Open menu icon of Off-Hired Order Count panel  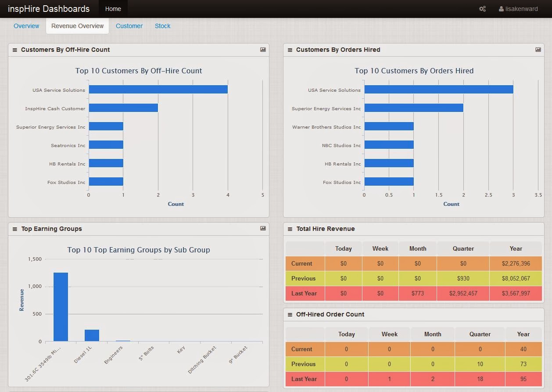pyautogui.click(x=290, y=315)
